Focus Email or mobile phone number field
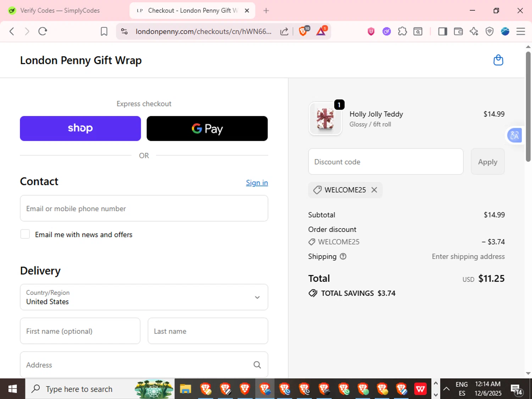 point(144,209)
